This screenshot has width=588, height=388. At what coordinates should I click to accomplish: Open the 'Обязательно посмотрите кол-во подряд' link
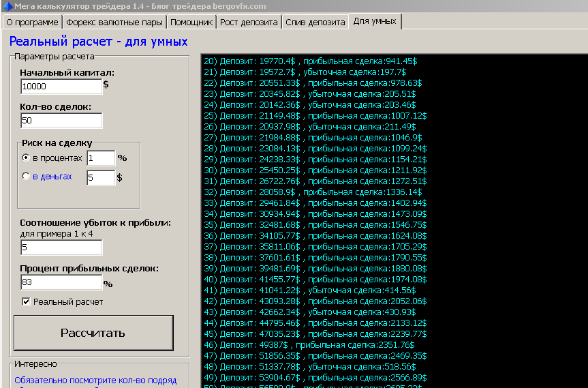tap(95, 380)
